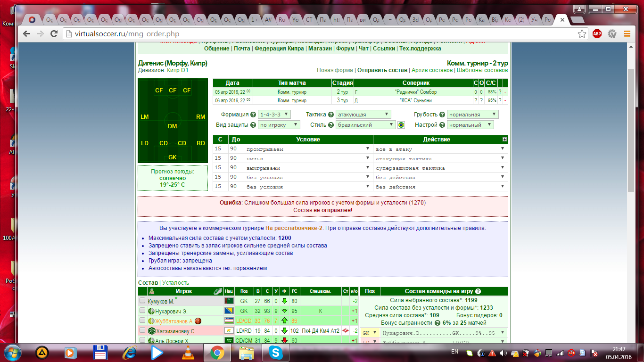Open the Грубость dropdown showing нормальная
This screenshot has height=362, width=644.
point(473,115)
